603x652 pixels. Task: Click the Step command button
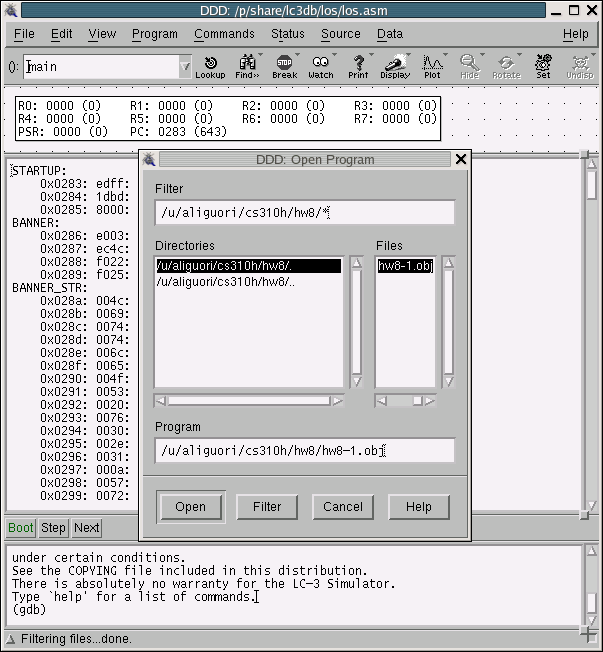click(x=53, y=528)
